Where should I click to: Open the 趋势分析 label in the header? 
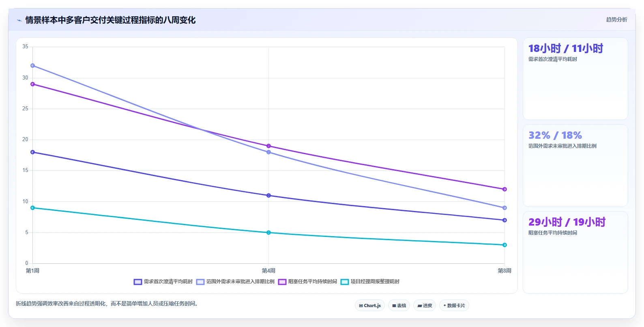click(616, 19)
